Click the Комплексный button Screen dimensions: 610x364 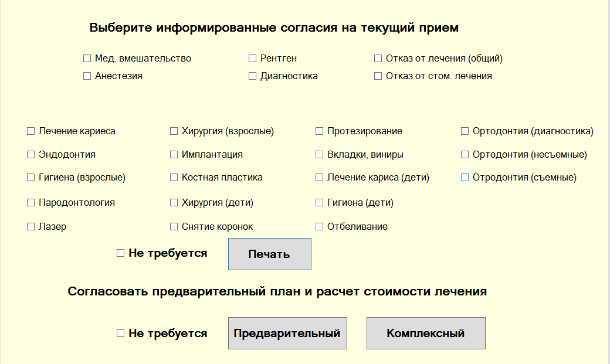(426, 334)
